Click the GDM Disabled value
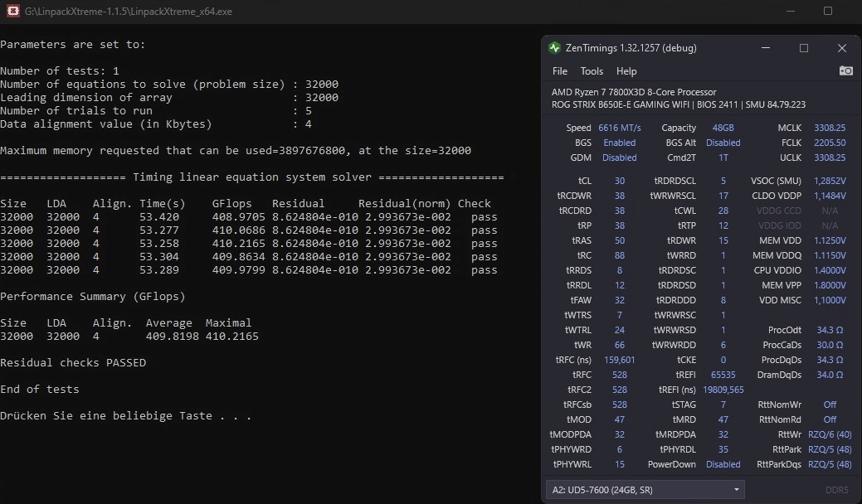862x504 pixels. [x=620, y=157]
